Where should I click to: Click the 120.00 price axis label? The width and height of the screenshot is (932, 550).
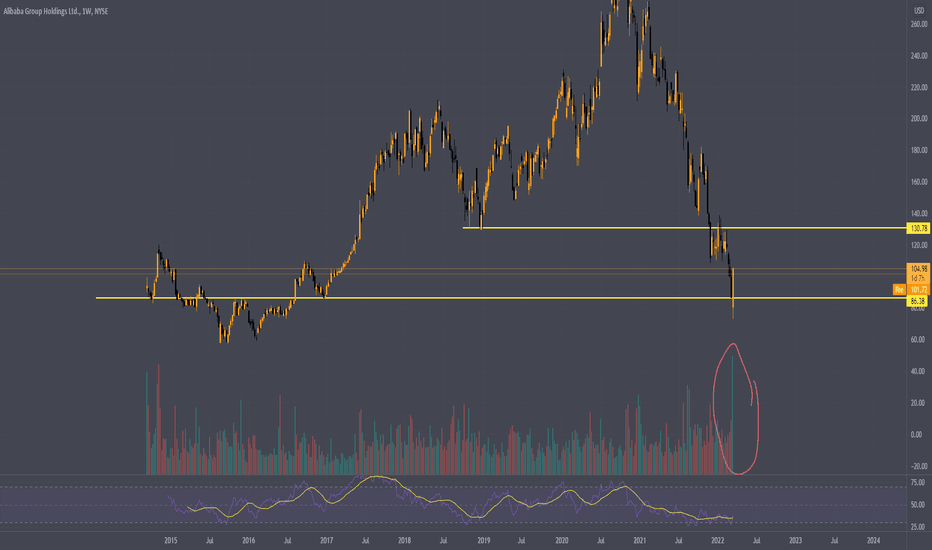pyautogui.click(x=919, y=245)
